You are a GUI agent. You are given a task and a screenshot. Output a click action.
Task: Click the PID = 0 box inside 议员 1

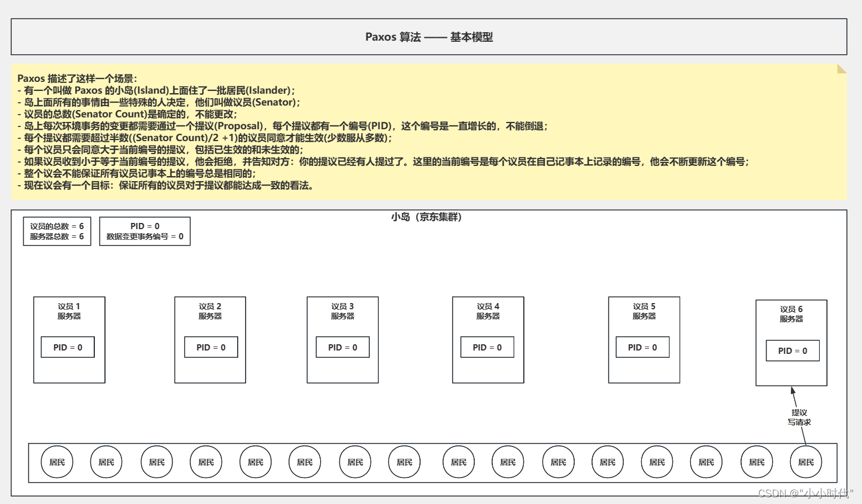68,347
